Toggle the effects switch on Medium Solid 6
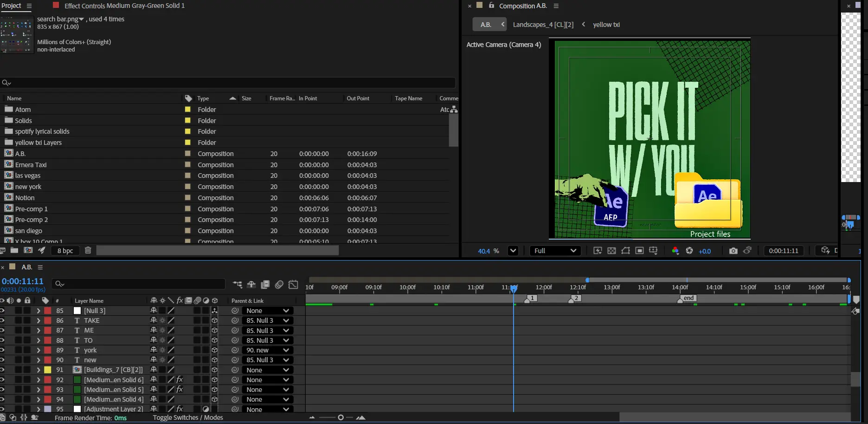The width and height of the screenshot is (868, 424). pyautogui.click(x=180, y=380)
